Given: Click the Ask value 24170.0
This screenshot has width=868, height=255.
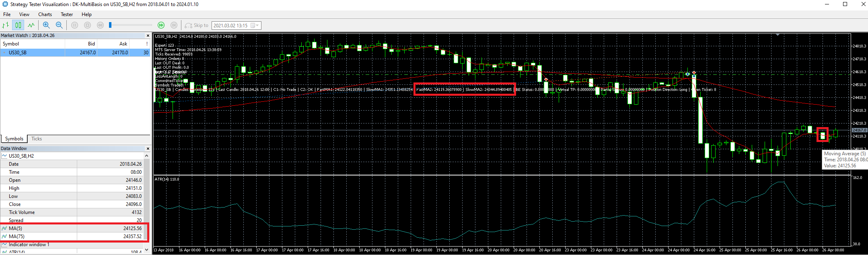Looking at the screenshot, I should click(x=120, y=53).
